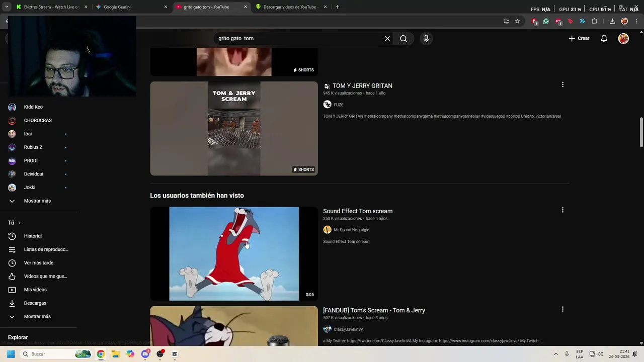
Task: Open FANDUB Tom's Scream title
Action: point(374,310)
